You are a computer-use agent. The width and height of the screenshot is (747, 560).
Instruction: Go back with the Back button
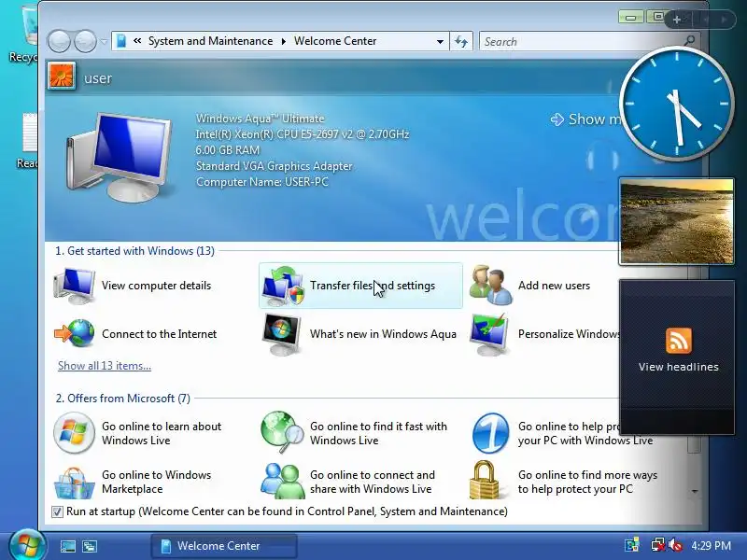point(60,41)
